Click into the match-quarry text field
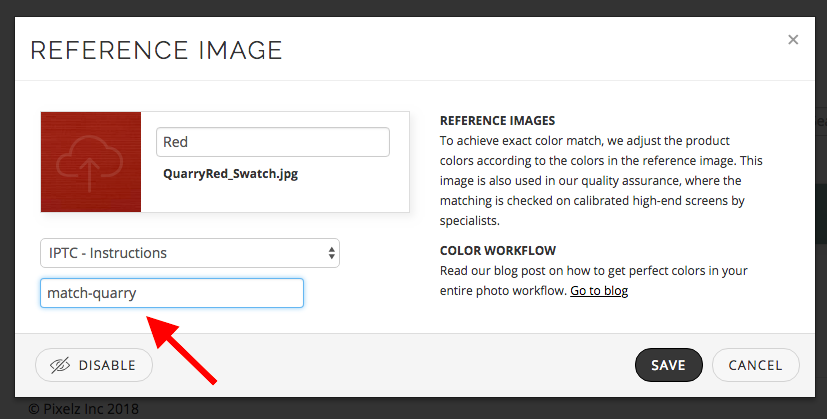The height and width of the screenshot is (419, 827). click(x=171, y=293)
